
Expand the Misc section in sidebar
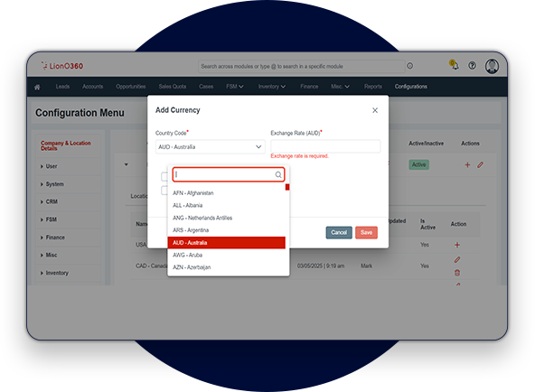[x=49, y=255]
